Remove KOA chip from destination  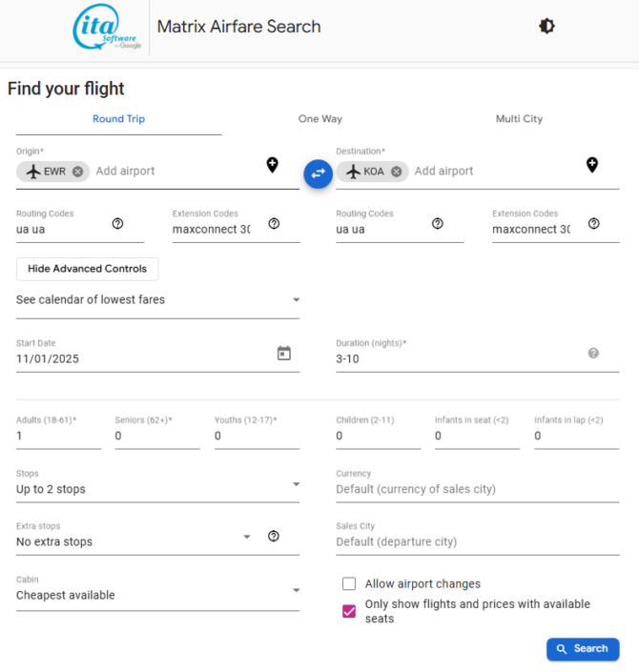point(396,172)
